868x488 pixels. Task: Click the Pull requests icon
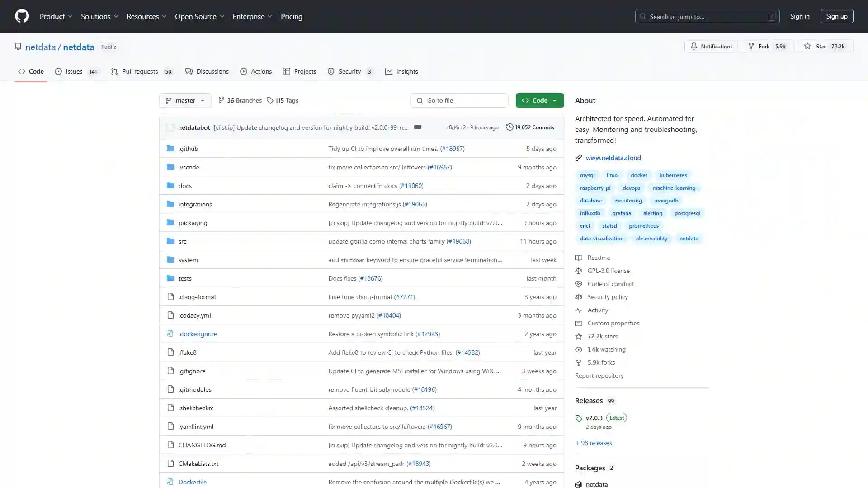pos(114,71)
